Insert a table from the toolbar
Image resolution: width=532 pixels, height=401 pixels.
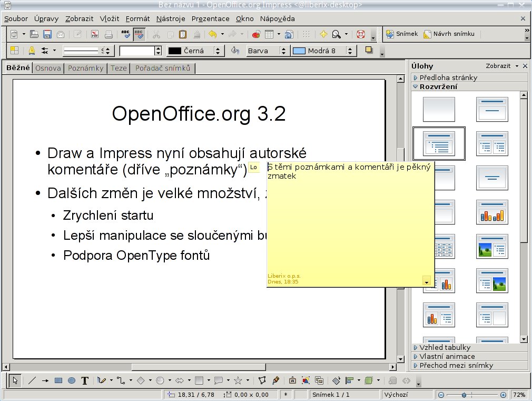(269, 34)
